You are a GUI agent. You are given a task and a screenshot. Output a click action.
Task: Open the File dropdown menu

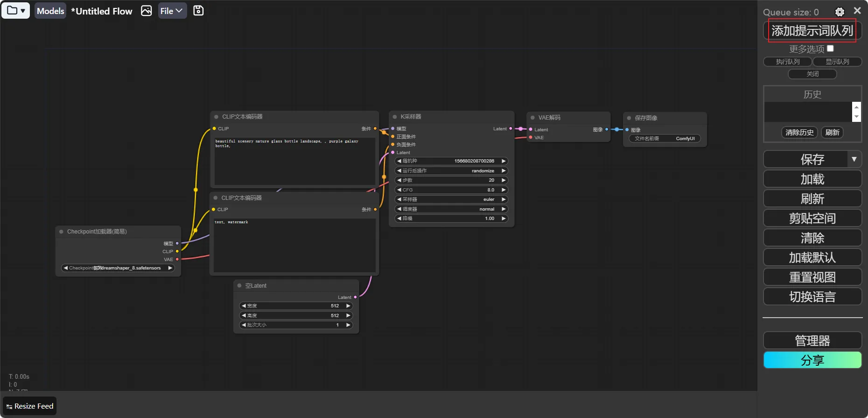[x=172, y=11]
